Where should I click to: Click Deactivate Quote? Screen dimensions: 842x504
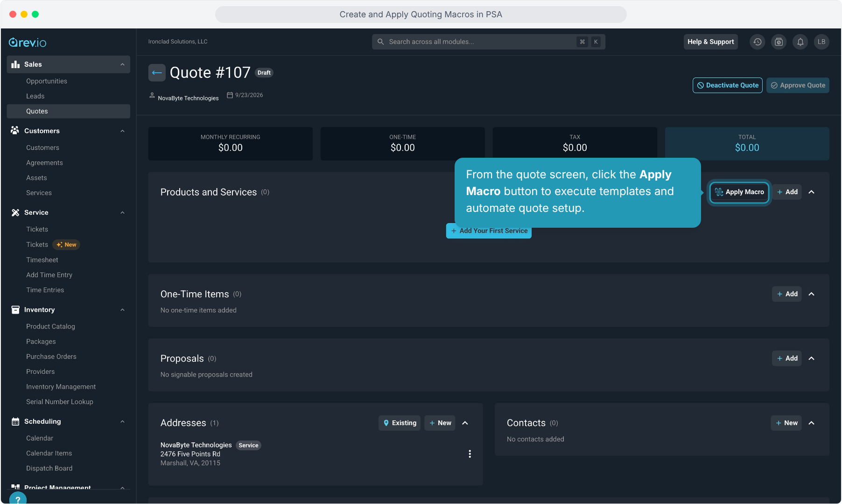pos(728,85)
